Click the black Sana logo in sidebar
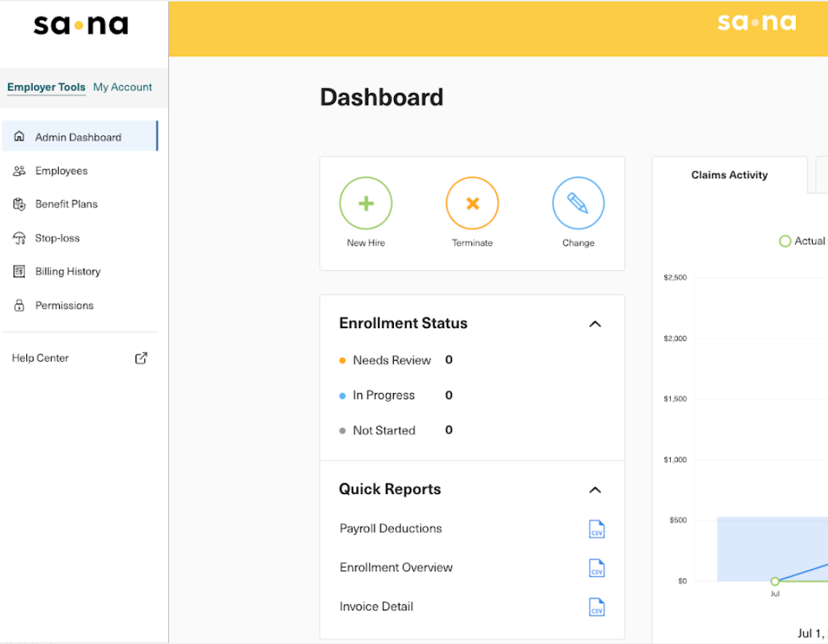828x644 pixels. (81, 25)
